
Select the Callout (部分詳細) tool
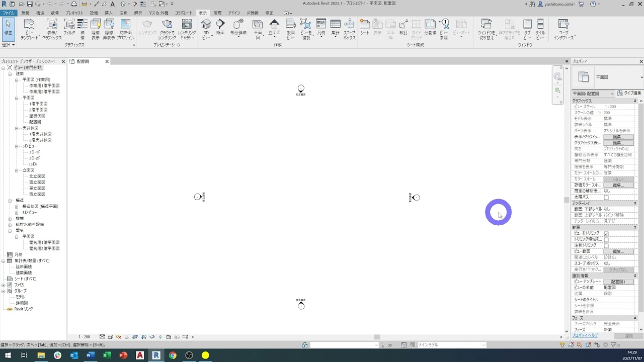pyautogui.click(x=238, y=28)
